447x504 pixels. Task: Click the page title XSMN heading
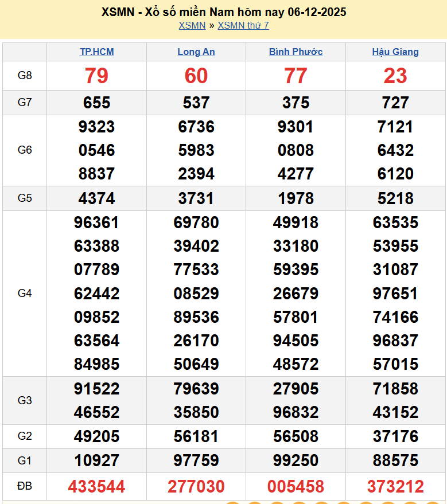click(x=223, y=12)
